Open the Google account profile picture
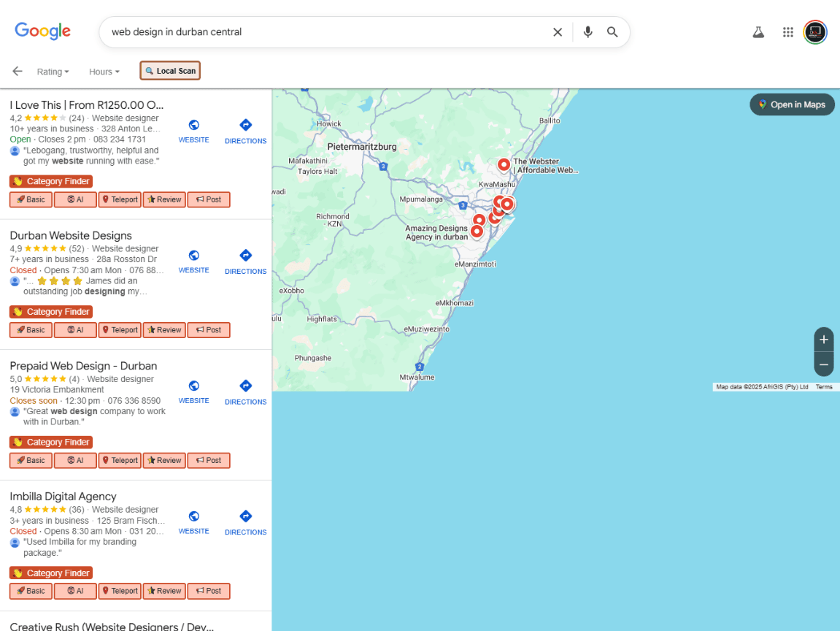 pos(814,32)
